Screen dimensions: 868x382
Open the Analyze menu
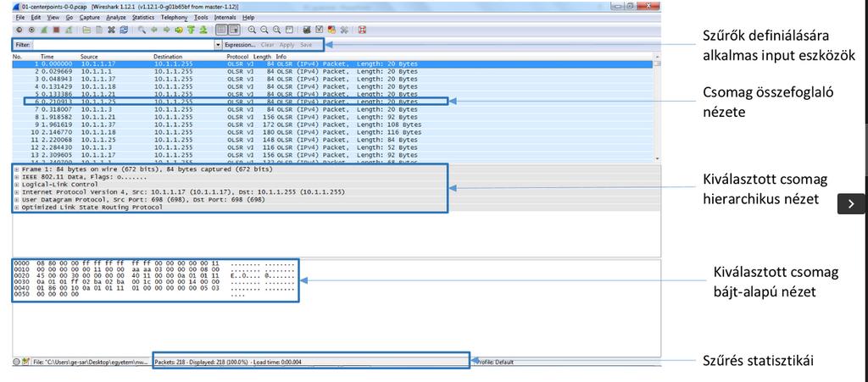[x=116, y=18]
